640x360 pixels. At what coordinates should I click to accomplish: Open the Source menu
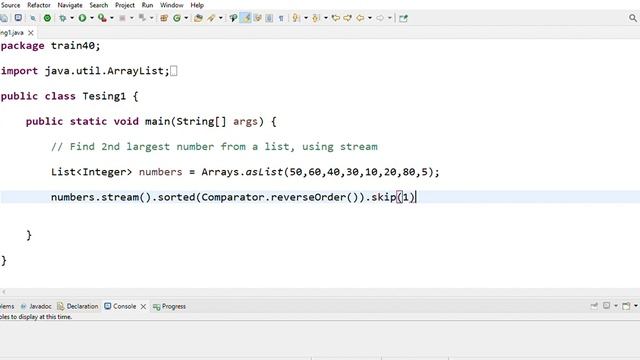[10, 5]
